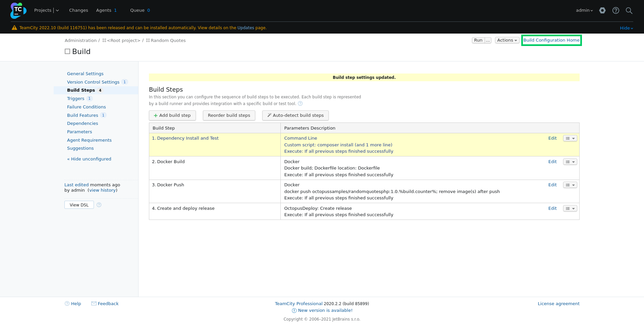
Task: Click Add build step button
Action: coord(172,115)
